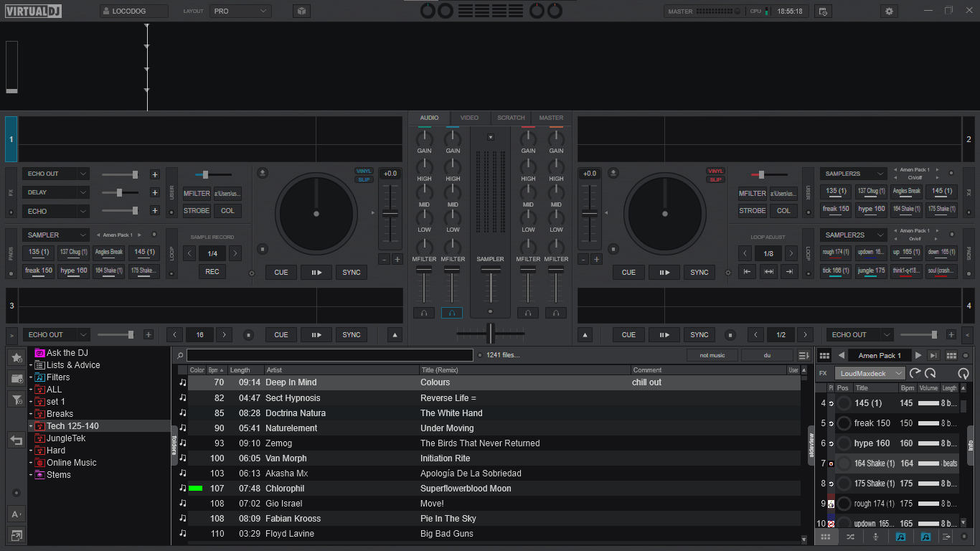Click the eject button on deck 1
The width and height of the screenshot is (980, 551).
263,172
